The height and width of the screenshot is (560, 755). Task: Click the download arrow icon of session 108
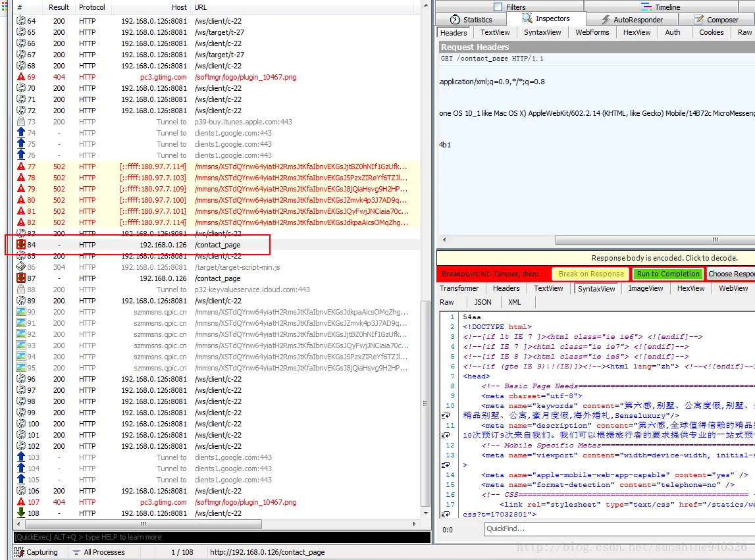(20, 513)
